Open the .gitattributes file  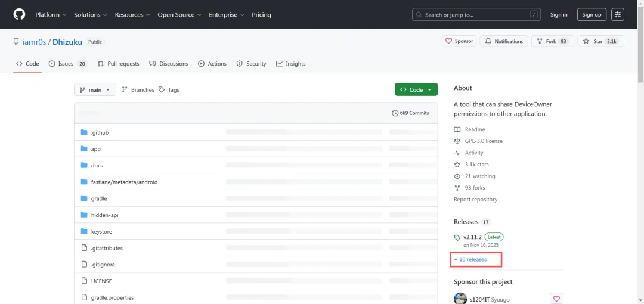(107, 248)
